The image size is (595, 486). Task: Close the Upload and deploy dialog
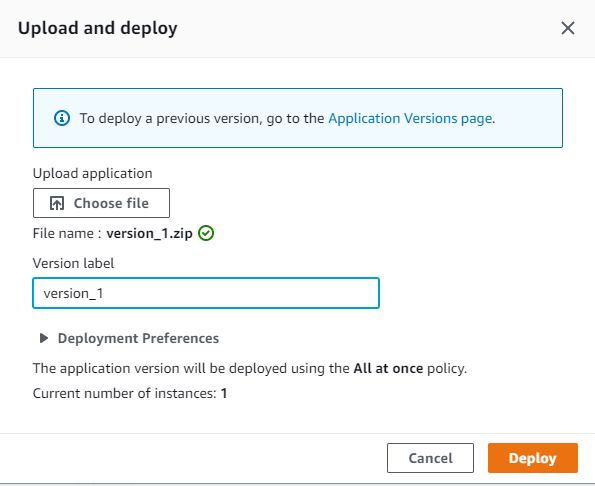tap(568, 28)
